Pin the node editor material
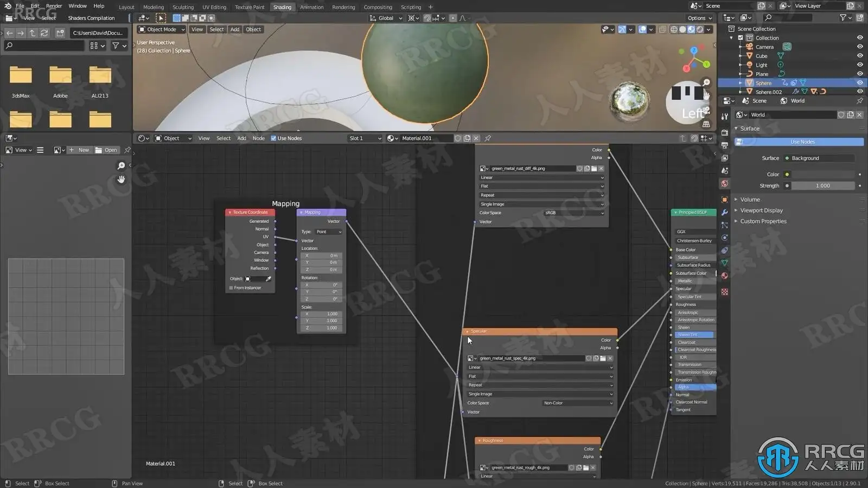The height and width of the screenshot is (488, 868). click(488, 138)
